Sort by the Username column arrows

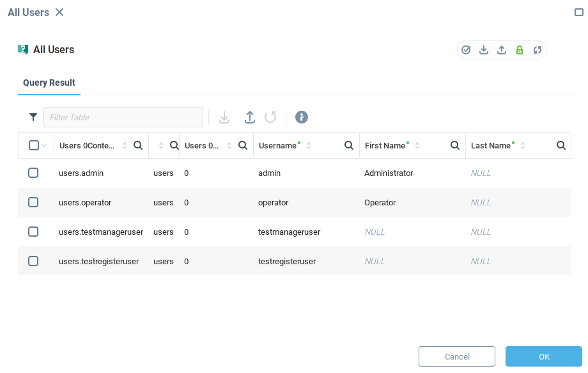point(309,146)
